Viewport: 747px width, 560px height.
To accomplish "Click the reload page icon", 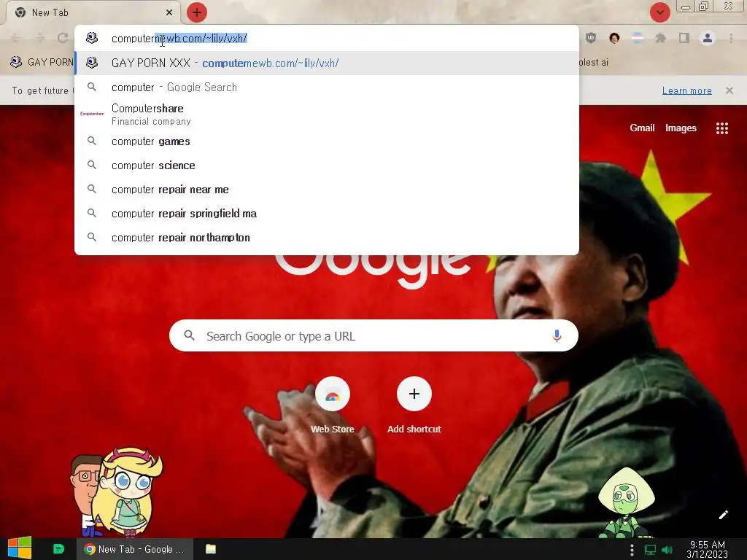I will [x=63, y=38].
